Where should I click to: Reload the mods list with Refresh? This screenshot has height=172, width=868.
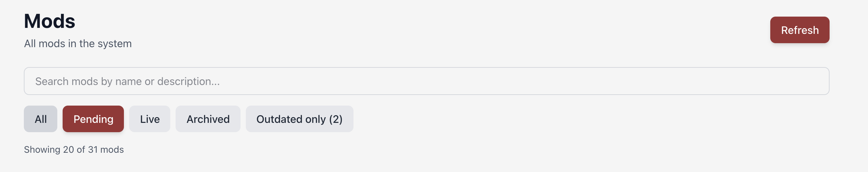(x=799, y=30)
